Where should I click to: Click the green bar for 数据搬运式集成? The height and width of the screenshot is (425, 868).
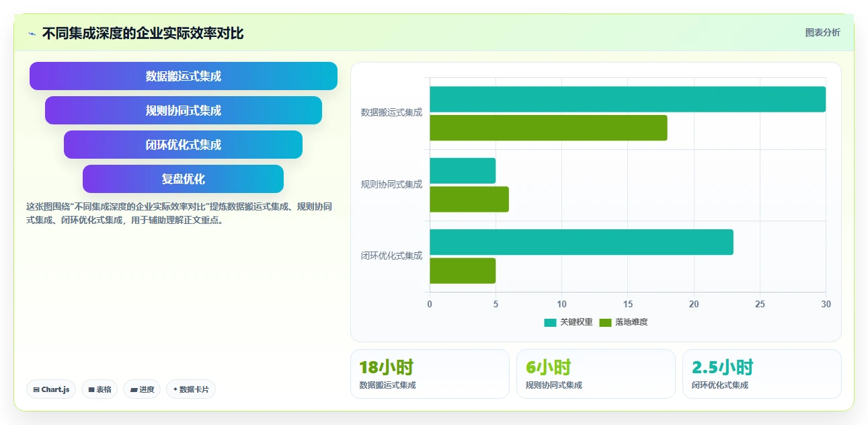pos(549,128)
